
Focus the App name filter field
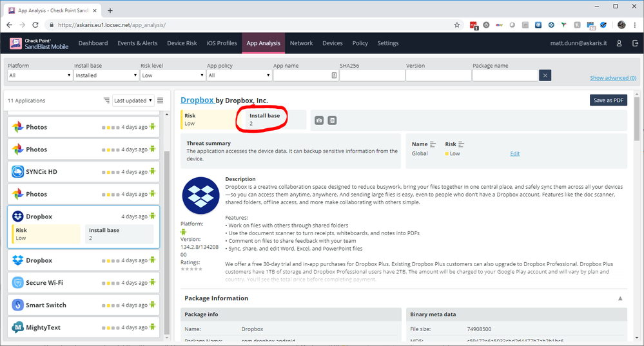306,75
